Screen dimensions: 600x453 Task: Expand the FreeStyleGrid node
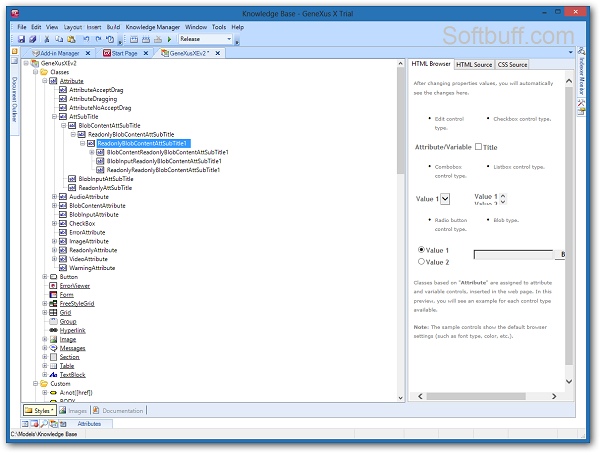[45, 303]
